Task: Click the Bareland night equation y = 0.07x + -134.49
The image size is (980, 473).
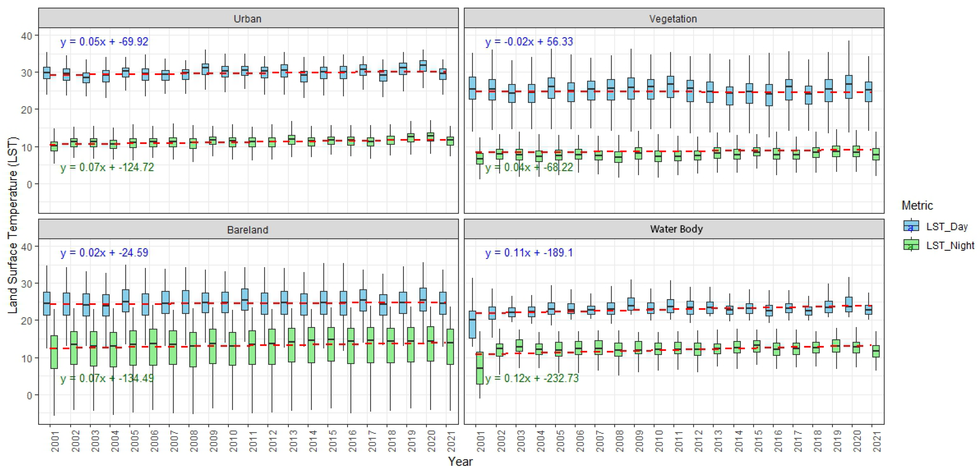Action: pos(107,378)
